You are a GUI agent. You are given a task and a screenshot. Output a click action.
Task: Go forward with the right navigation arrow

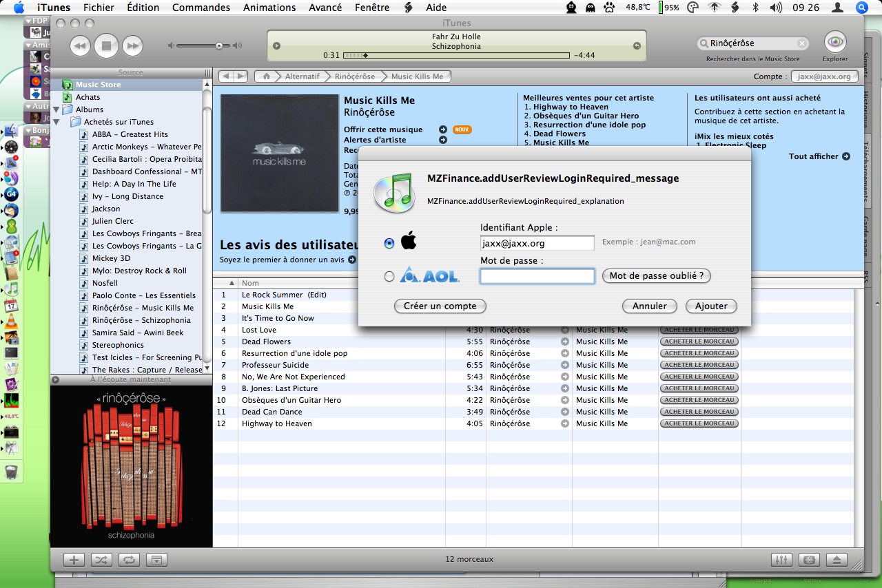(242, 76)
